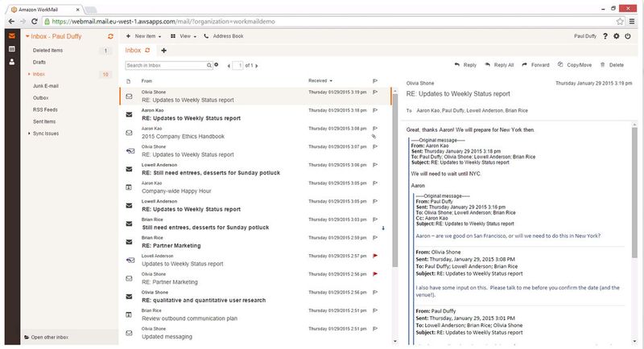Click the power sign-out icon
Screen dimensions: 644x349
click(629, 36)
